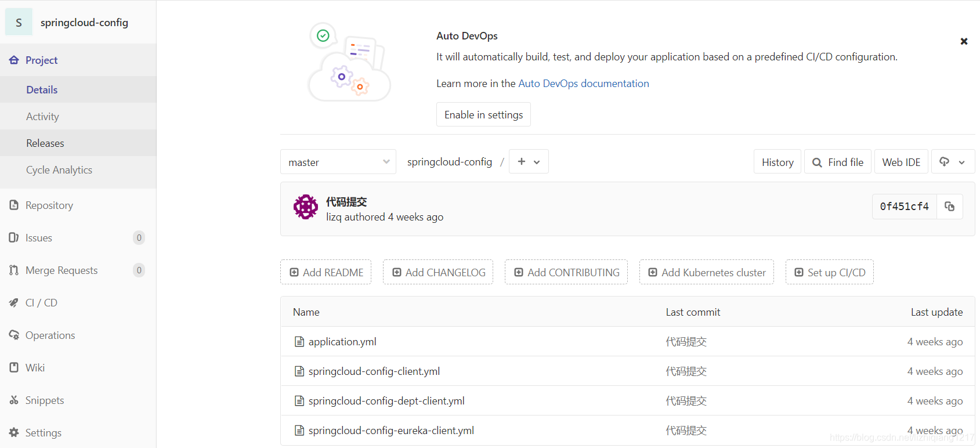Click springcloud-config project title in sidebar
The height and width of the screenshot is (448, 980).
(84, 23)
